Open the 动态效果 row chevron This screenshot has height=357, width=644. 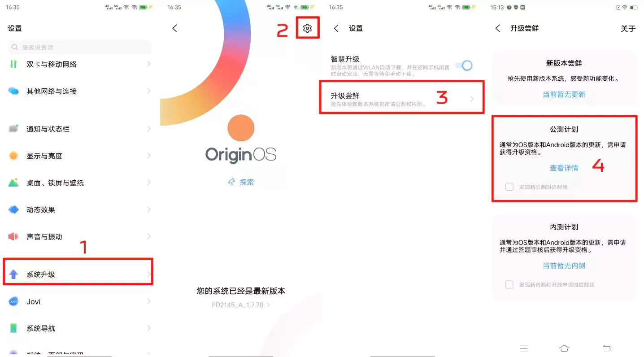(x=148, y=209)
